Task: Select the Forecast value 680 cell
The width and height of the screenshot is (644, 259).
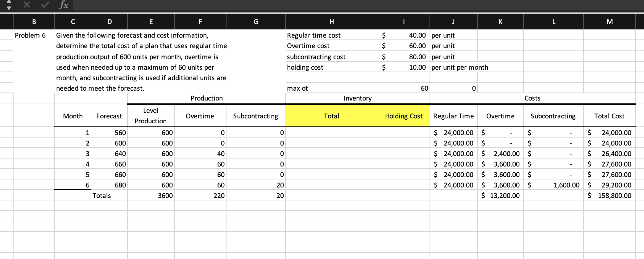Action: 109,185
